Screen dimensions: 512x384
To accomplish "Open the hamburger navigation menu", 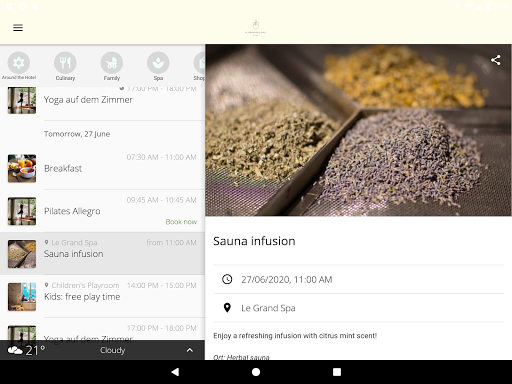I will [x=18, y=28].
